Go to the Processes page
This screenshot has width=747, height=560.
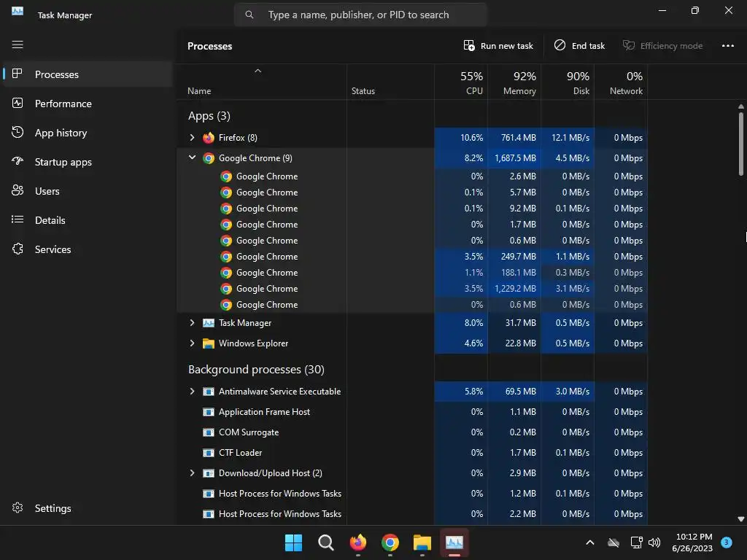point(88,74)
